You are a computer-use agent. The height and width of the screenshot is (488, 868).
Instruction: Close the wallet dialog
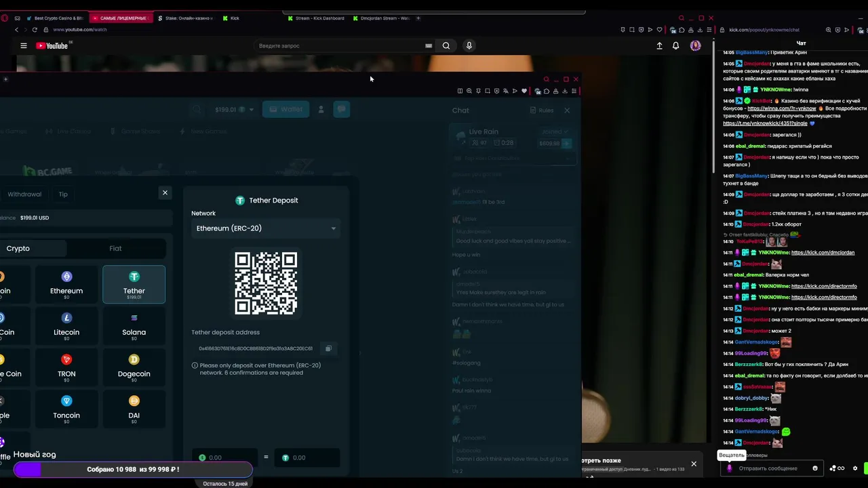coord(165,192)
